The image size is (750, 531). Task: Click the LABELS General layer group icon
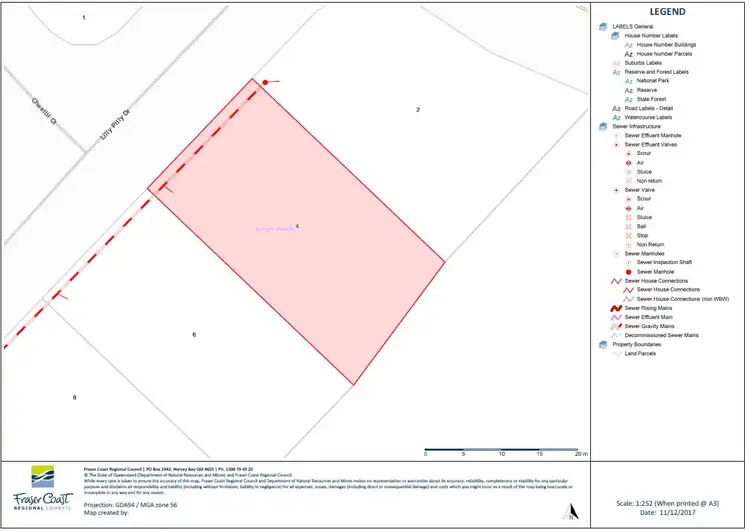pos(602,27)
